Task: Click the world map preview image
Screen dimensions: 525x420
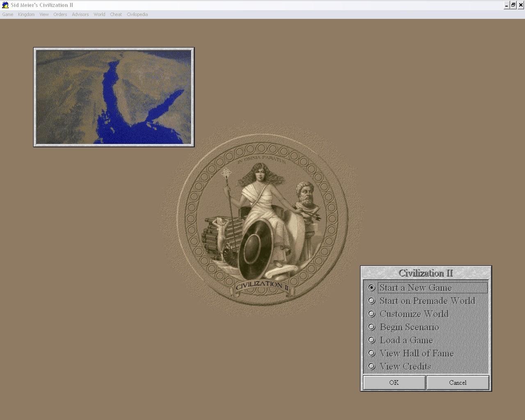Action: click(114, 97)
